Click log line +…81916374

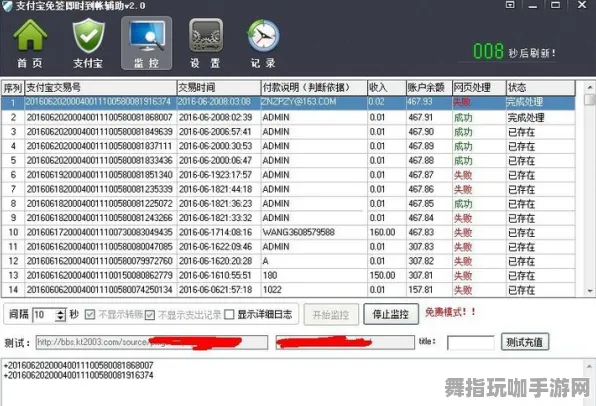(x=79, y=376)
